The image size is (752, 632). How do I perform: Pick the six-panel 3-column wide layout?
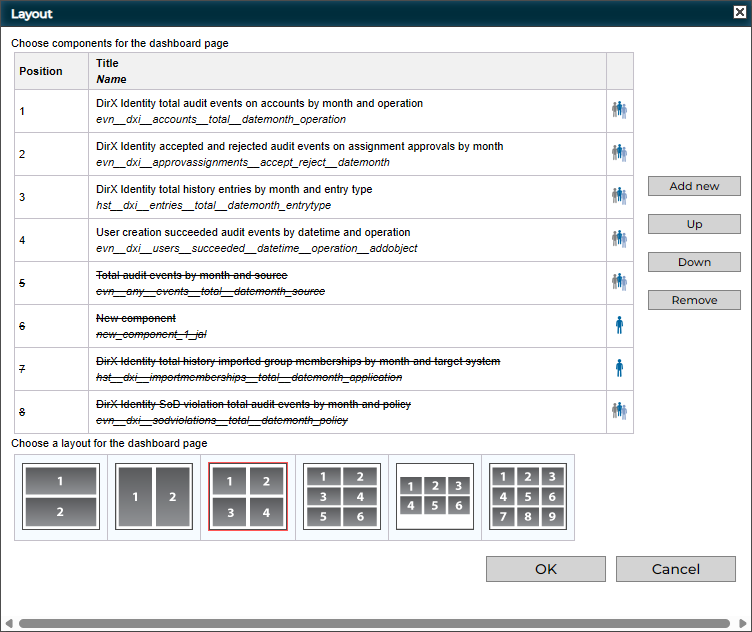[435, 497]
